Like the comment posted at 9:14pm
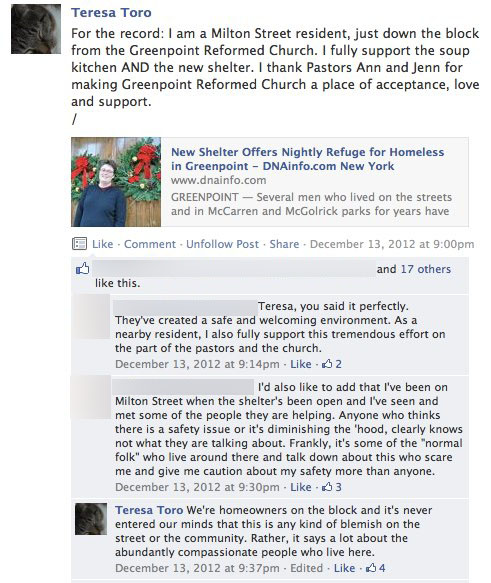This screenshot has height=583, width=491. (x=301, y=364)
